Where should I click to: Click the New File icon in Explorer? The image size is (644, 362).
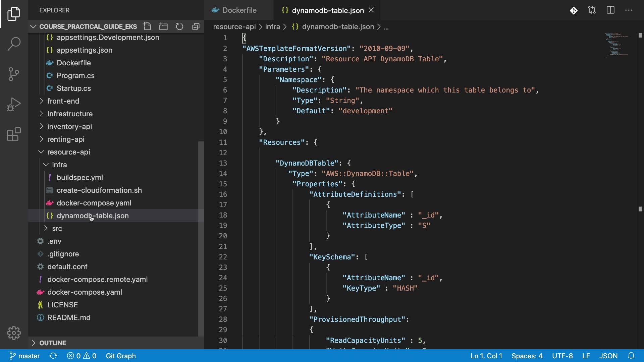click(x=147, y=26)
